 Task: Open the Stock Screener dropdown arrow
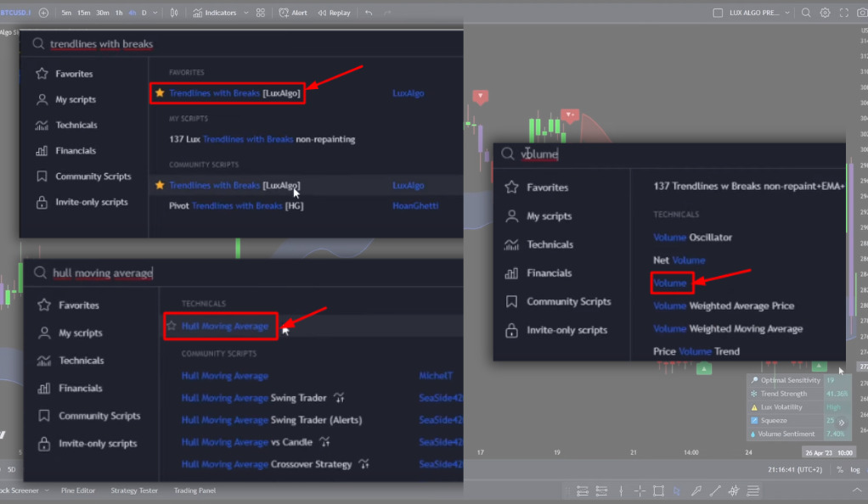click(x=47, y=490)
